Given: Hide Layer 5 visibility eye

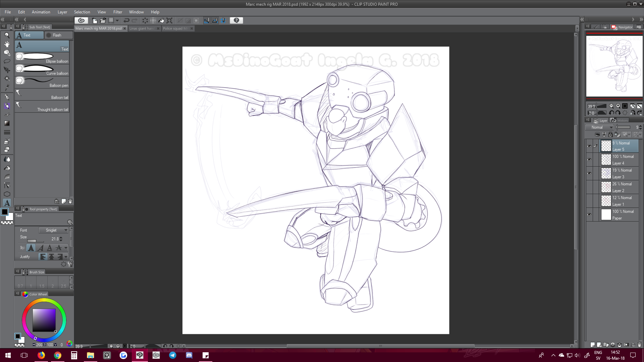Looking at the screenshot, I should (x=589, y=146).
